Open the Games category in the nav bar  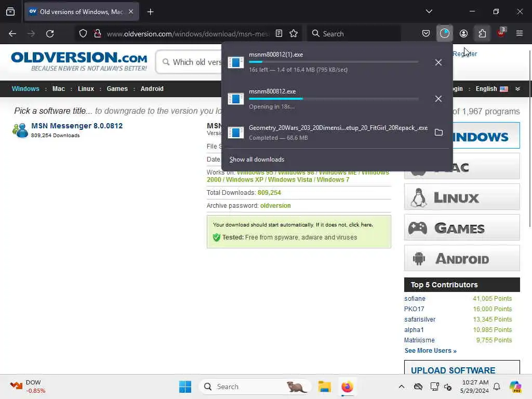pyautogui.click(x=117, y=89)
